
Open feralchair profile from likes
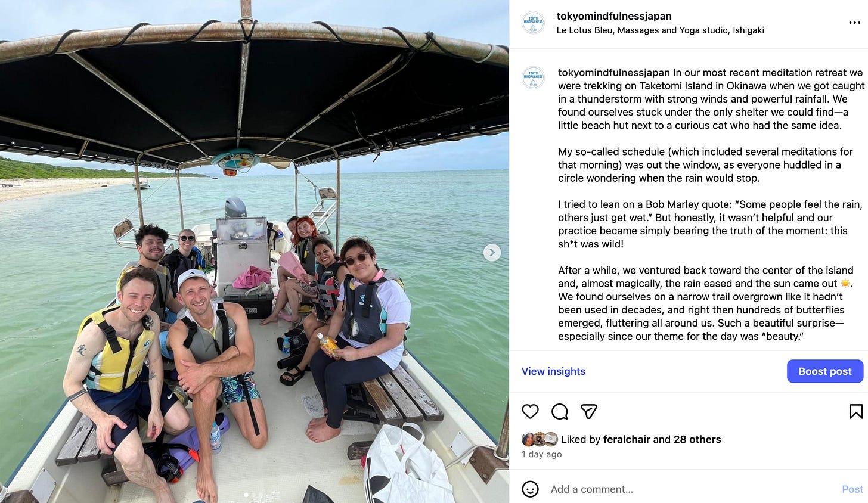click(627, 439)
